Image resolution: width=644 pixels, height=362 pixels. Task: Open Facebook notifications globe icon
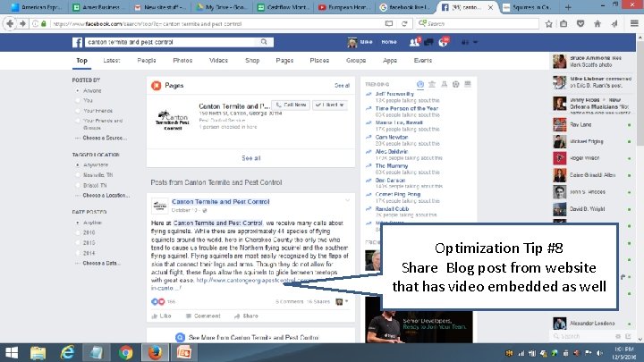point(443,42)
